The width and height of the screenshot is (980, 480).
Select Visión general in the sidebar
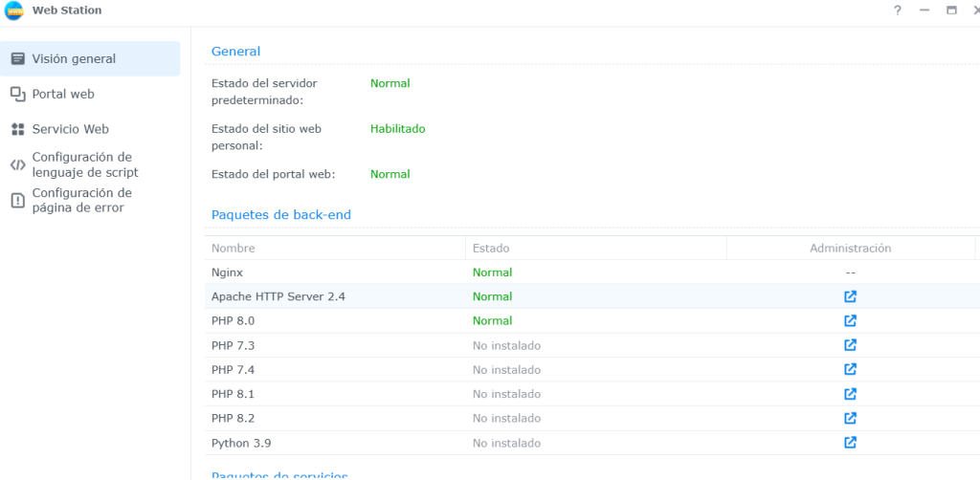click(x=74, y=58)
